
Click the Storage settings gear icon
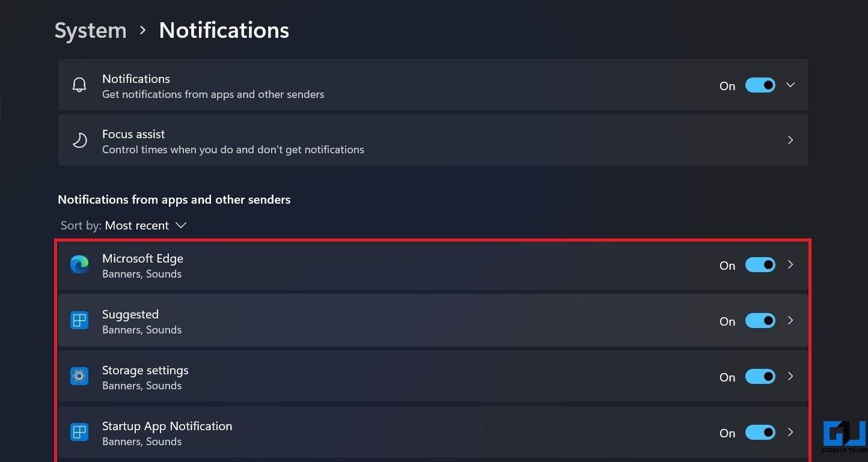(x=79, y=377)
